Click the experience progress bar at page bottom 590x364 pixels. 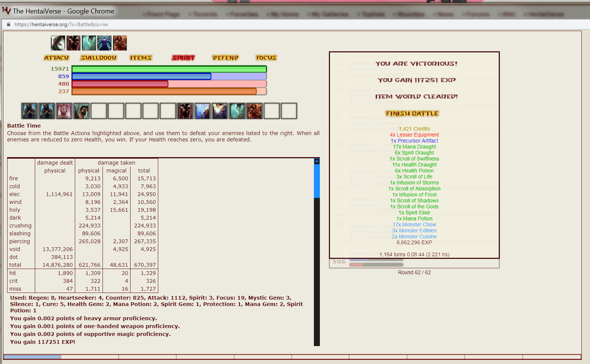tap(292, 357)
